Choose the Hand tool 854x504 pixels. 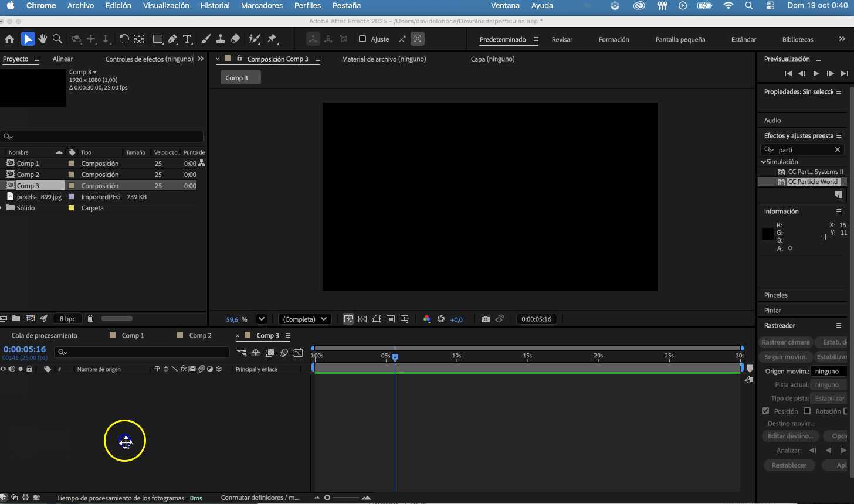(x=43, y=39)
